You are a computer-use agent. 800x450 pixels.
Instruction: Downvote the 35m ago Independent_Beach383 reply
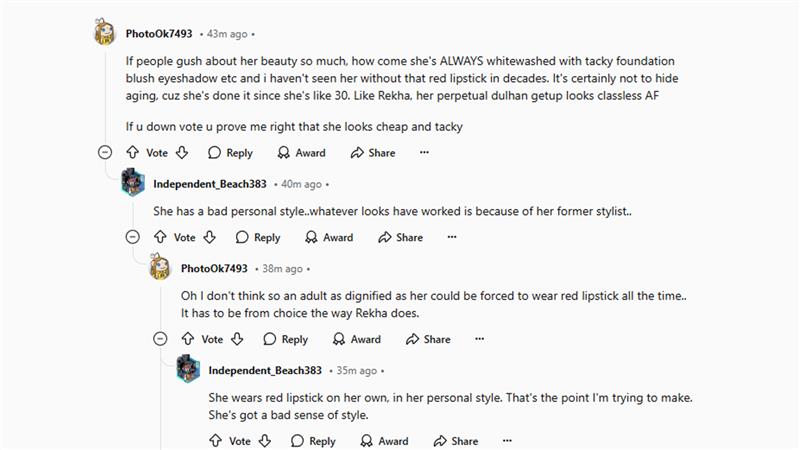tap(265, 440)
